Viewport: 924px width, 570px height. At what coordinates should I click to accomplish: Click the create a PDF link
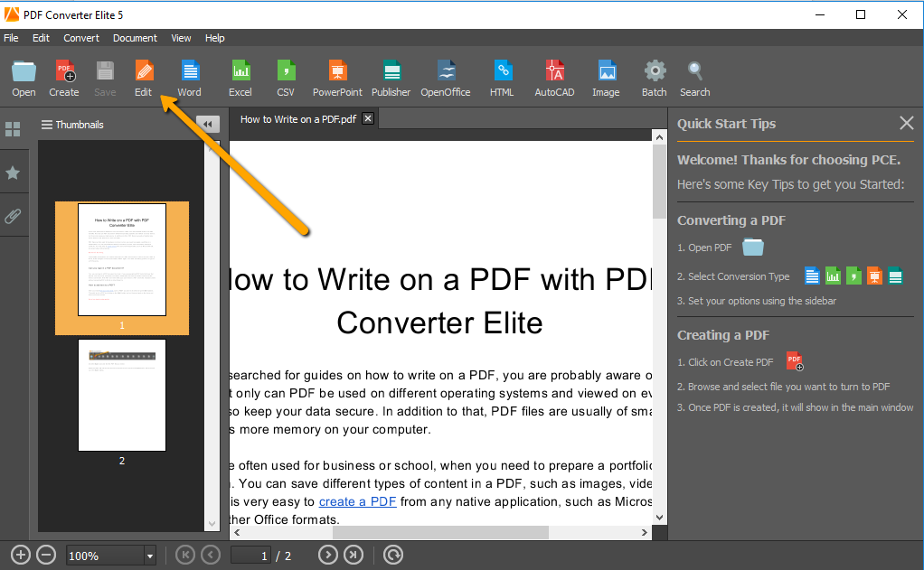(357, 500)
